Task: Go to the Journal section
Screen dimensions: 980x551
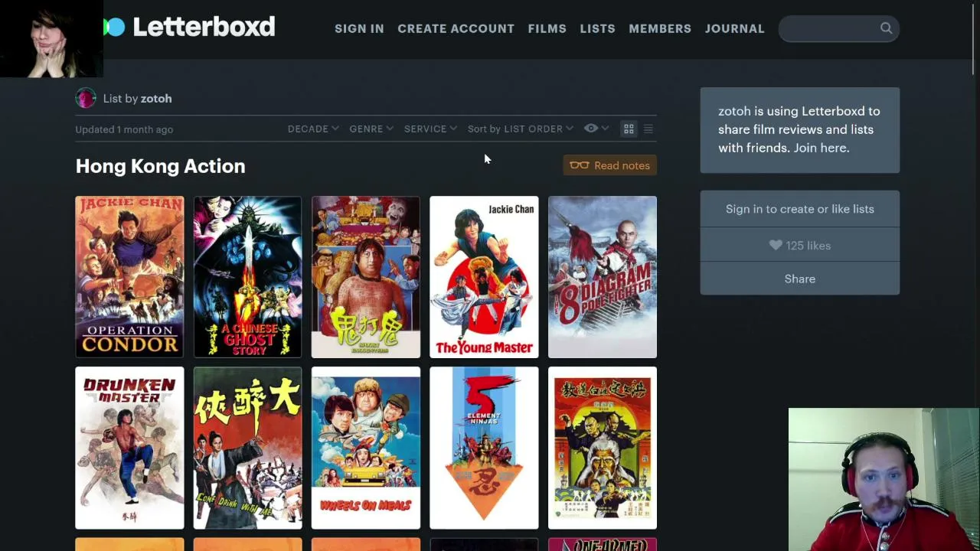Action: [x=734, y=28]
